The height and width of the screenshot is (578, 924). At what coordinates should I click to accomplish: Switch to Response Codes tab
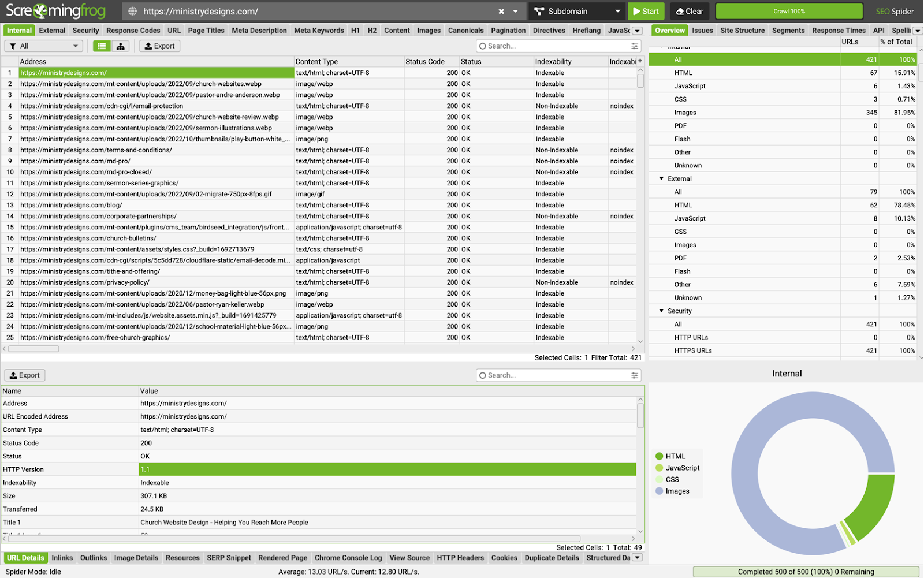[x=133, y=31]
